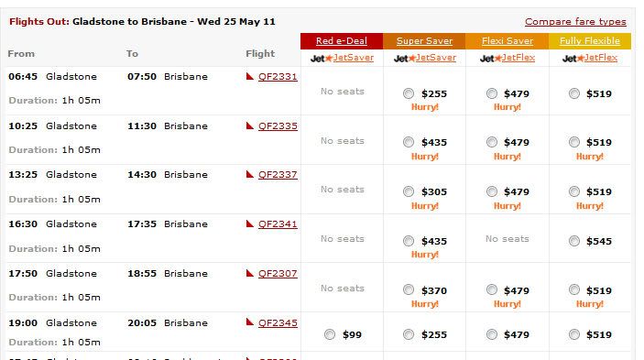This screenshot has height=360, width=644.
Task: Click the Jetstar logo under Fully Flexible
Action: pyautogui.click(x=573, y=59)
